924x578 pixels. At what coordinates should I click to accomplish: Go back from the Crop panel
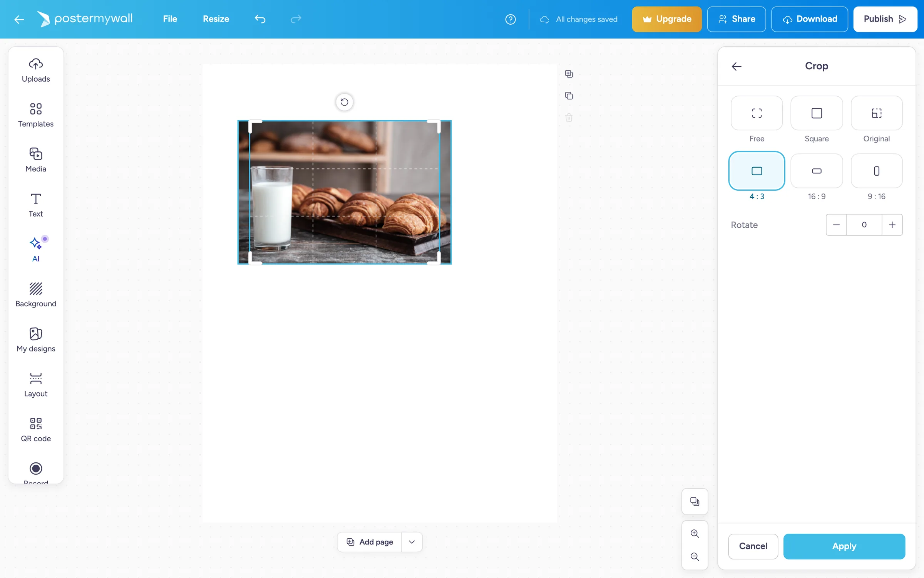point(737,66)
